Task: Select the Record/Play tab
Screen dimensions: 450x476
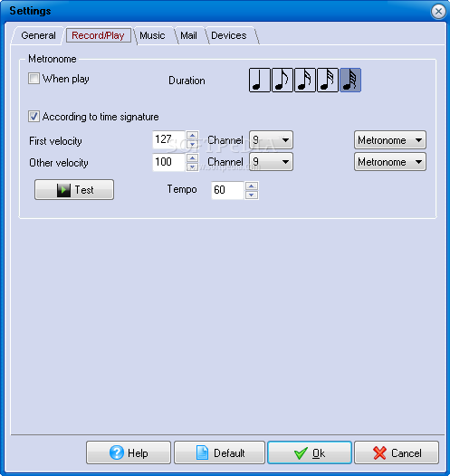Action: 98,35
